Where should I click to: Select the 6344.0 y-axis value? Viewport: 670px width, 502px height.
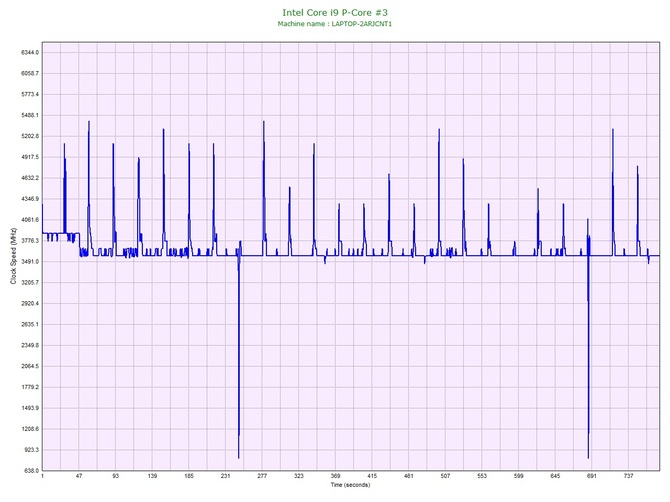pos(30,53)
